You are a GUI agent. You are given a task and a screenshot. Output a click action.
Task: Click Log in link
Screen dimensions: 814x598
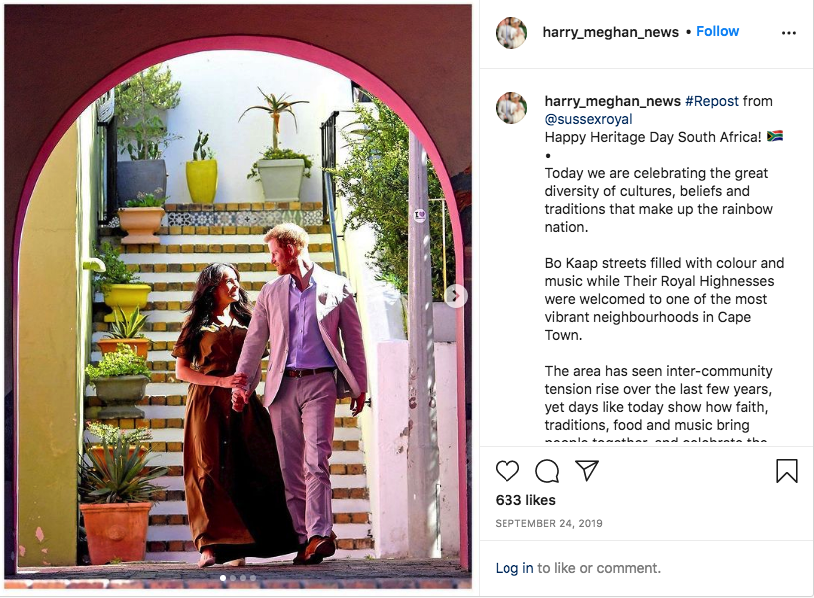[514, 568]
